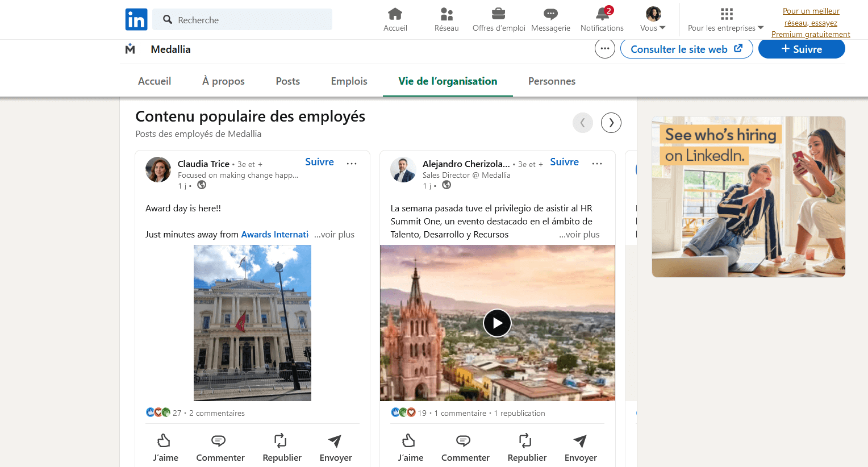The image size is (868, 467).
Task: Click globe visibility icon on Alejandro's post
Action: point(446,185)
